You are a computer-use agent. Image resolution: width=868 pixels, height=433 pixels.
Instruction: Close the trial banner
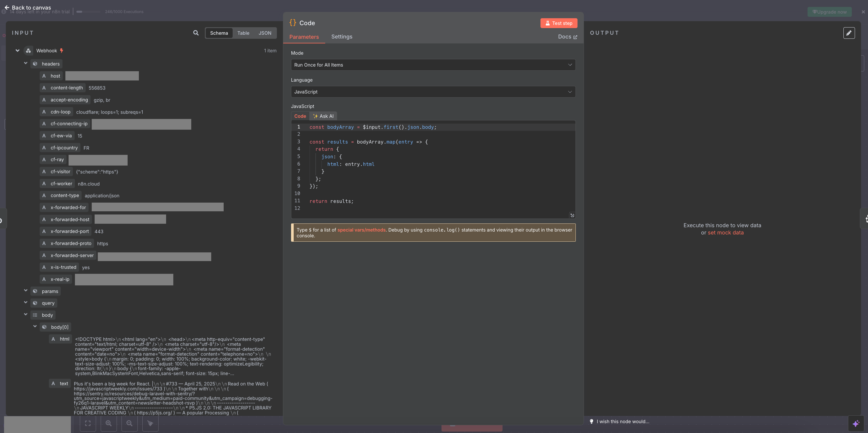863,12
